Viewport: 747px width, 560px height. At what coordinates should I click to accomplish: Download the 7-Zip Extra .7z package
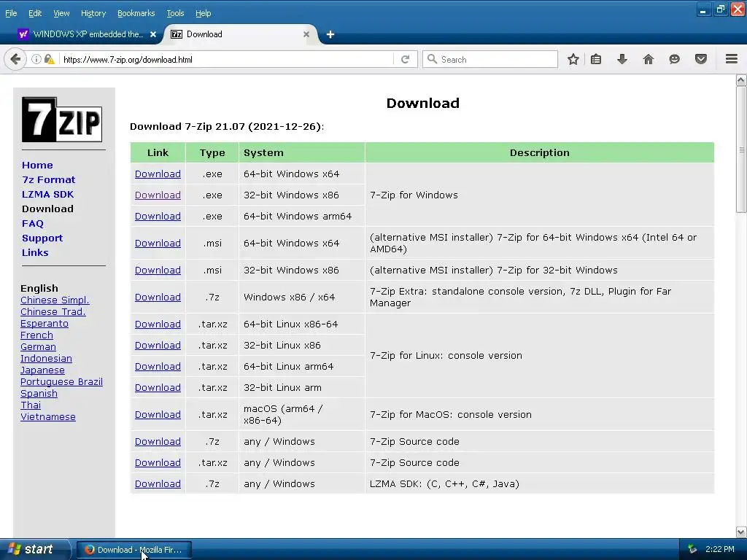pyautogui.click(x=158, y=297)
